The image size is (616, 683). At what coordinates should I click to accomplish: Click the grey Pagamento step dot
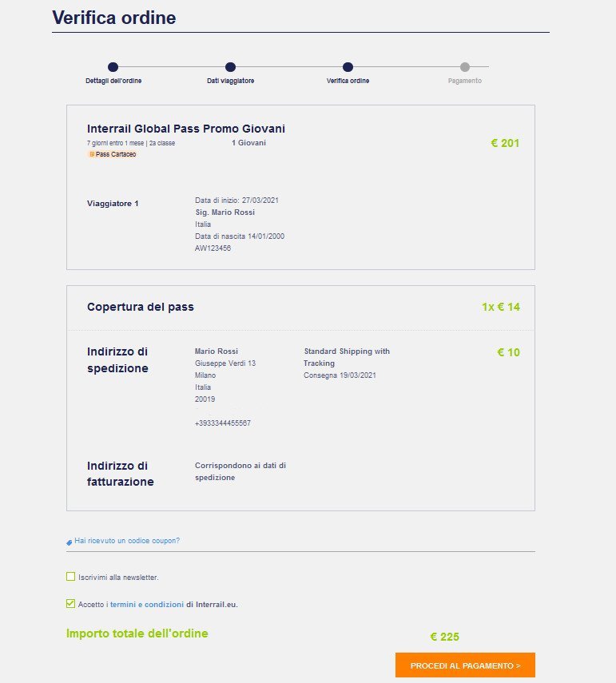click(x=465, y=67)
